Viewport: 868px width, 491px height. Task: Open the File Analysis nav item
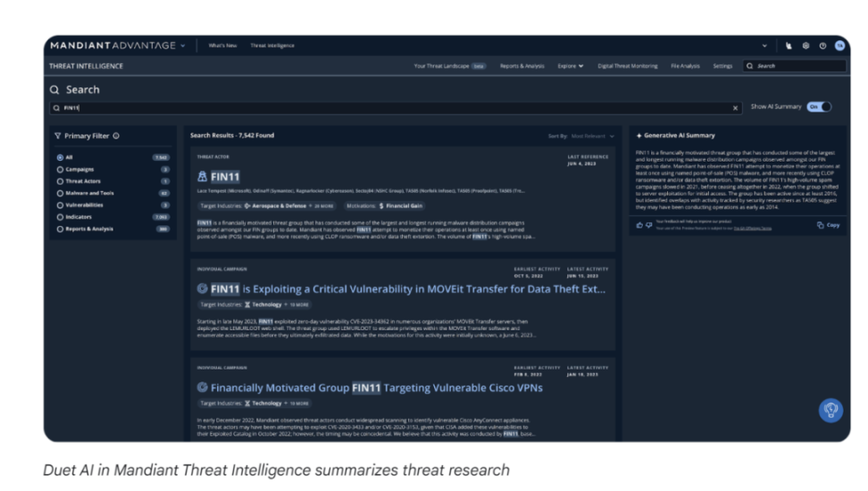coord(685,66)
